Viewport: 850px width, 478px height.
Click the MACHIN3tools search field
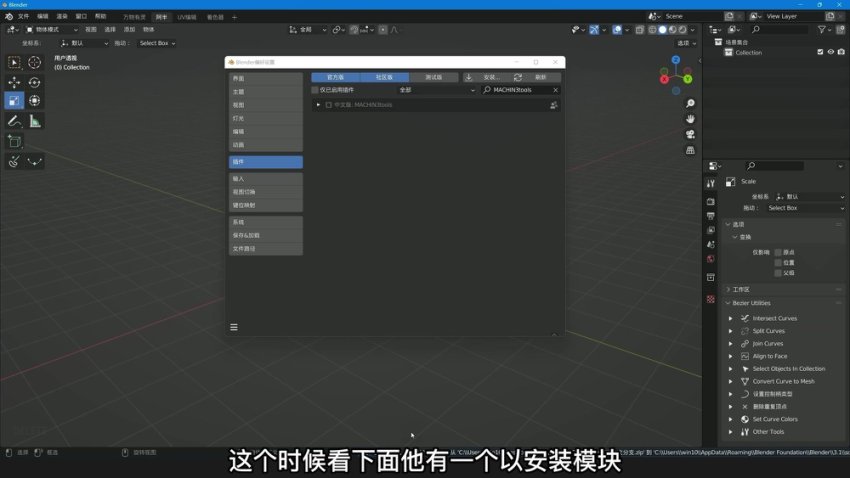click(x=519, y=90)
